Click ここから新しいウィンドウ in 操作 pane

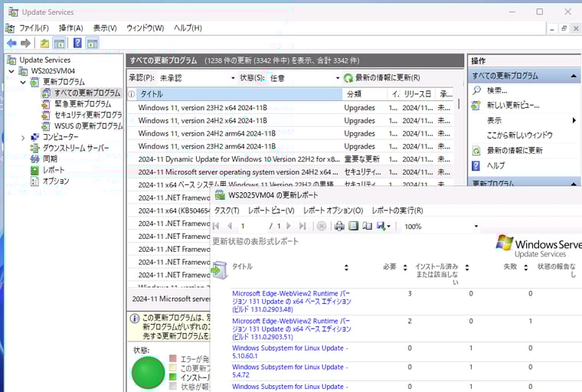coord(520,135)
